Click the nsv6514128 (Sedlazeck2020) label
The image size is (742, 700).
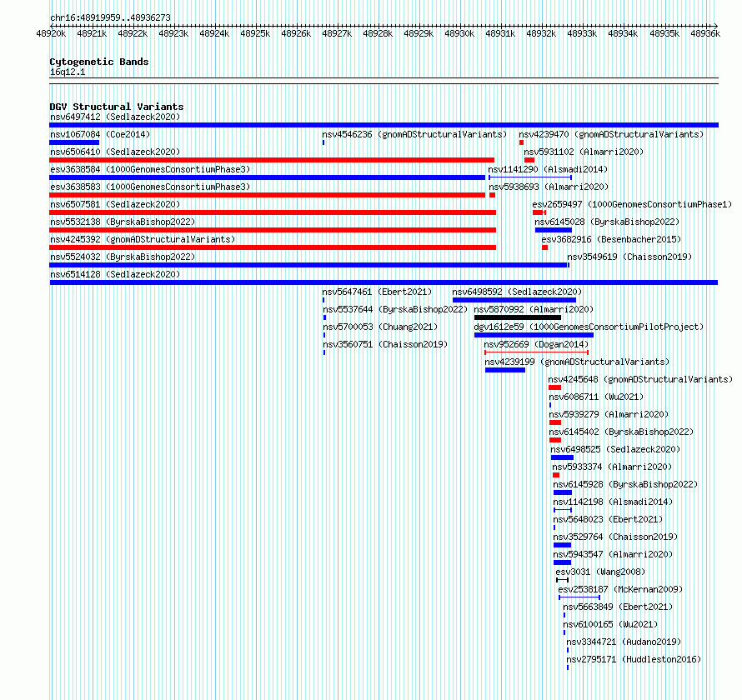[x=115, y=274]
